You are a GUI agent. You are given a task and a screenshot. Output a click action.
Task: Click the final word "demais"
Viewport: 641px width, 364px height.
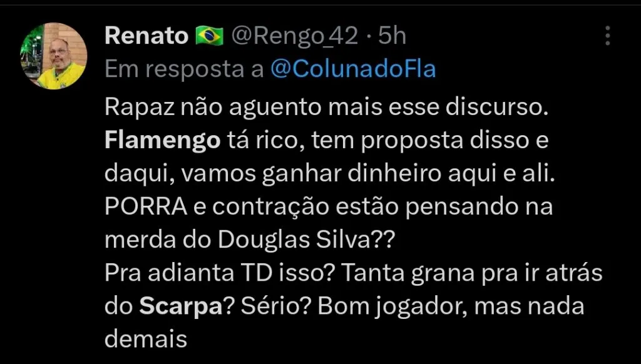coord(145,340)
